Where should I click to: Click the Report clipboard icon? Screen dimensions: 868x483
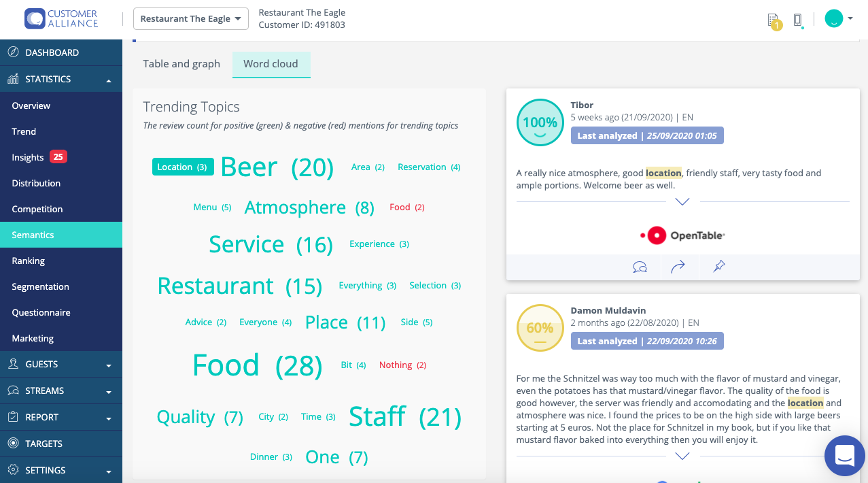(13, 417)
